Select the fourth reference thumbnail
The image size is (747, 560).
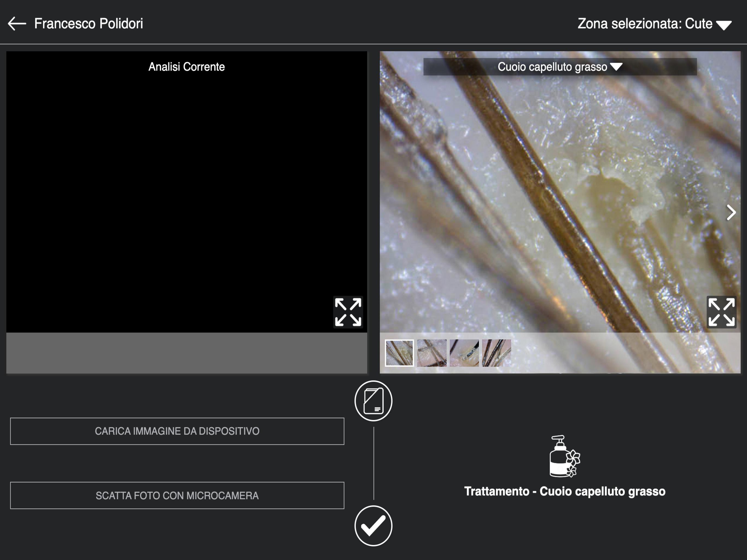click(497, 353)
